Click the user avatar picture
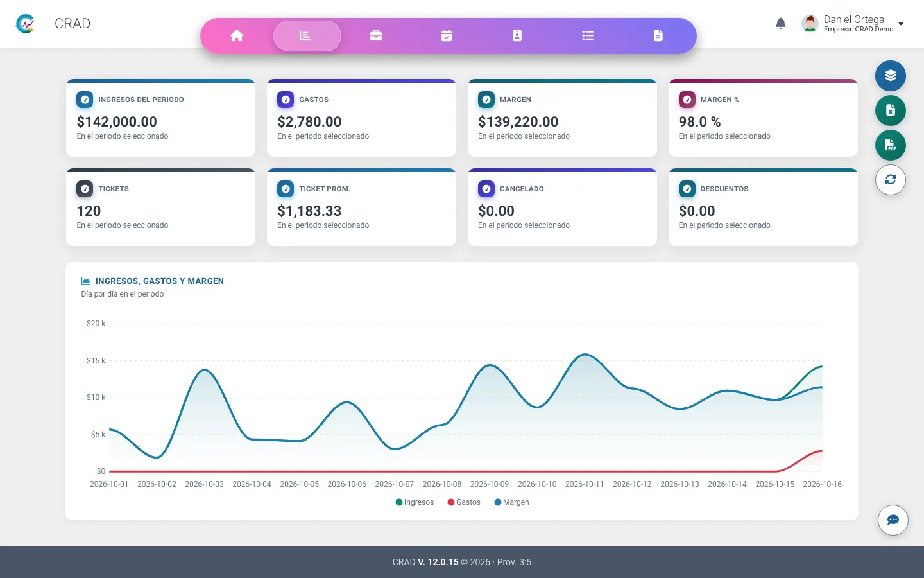The height and width of the screenshot is (578, 924). 810,24
